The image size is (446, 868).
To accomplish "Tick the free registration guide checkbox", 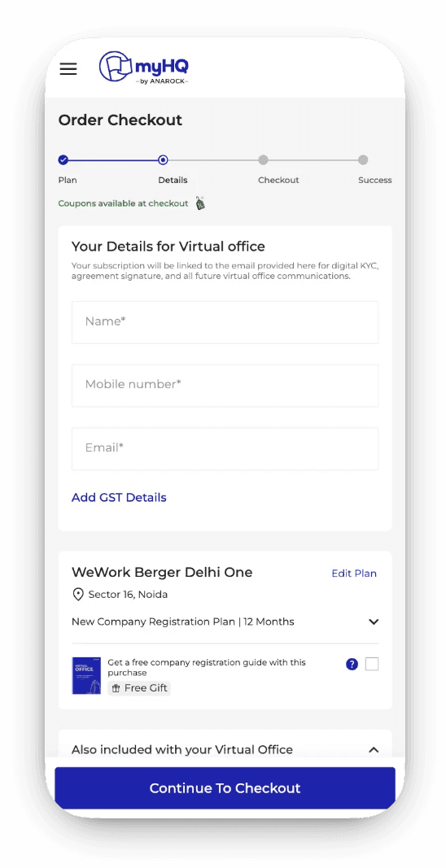I will pyautogui.click(x=372, y=665).
